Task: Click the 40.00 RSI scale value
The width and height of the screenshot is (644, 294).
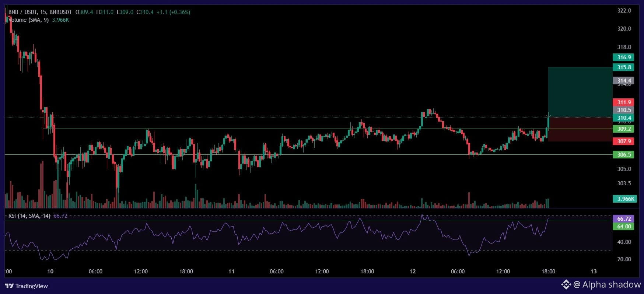Action: tap(624, 242)
